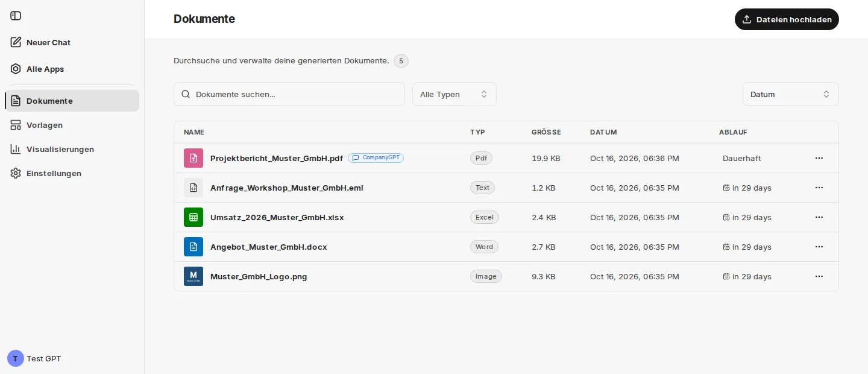Click the Neuer Chat pencil icon
Viewport: 868px width, 374px height.
pyautogui.click(x=16, y=42)
